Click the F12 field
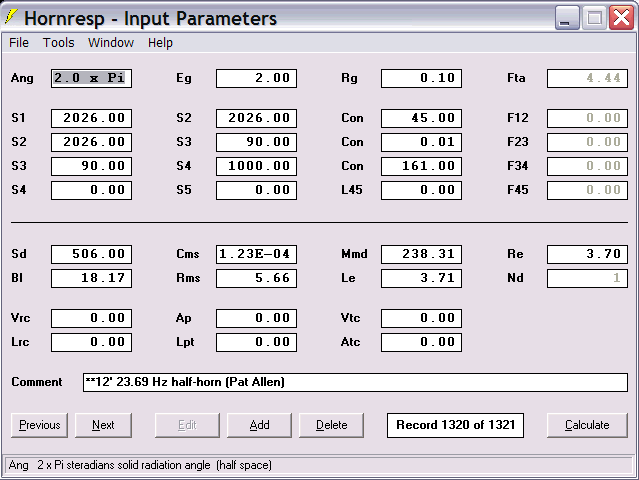 tap(587, 118)
